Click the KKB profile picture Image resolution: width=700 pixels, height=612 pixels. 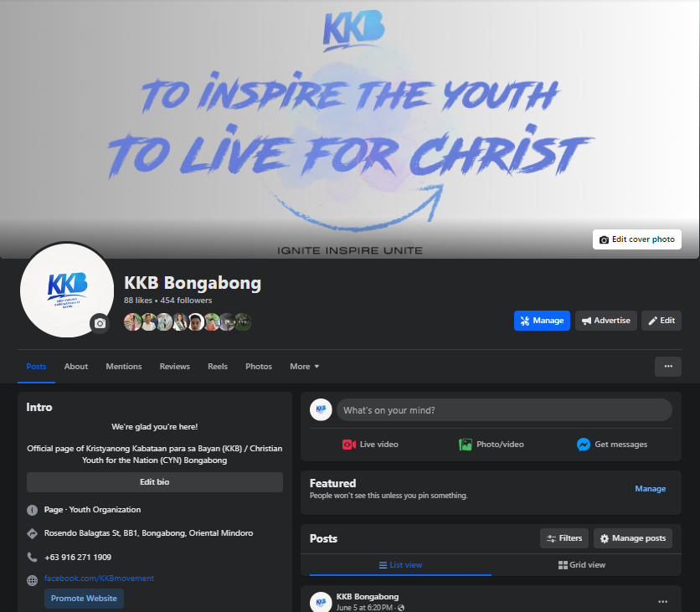(x=67, y=291)
